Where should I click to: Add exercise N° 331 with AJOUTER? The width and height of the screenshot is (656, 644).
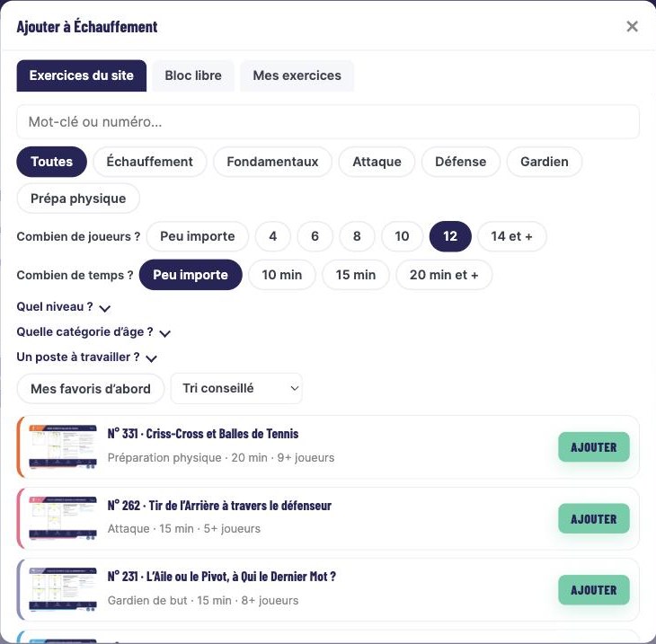[x=594, y=447]
